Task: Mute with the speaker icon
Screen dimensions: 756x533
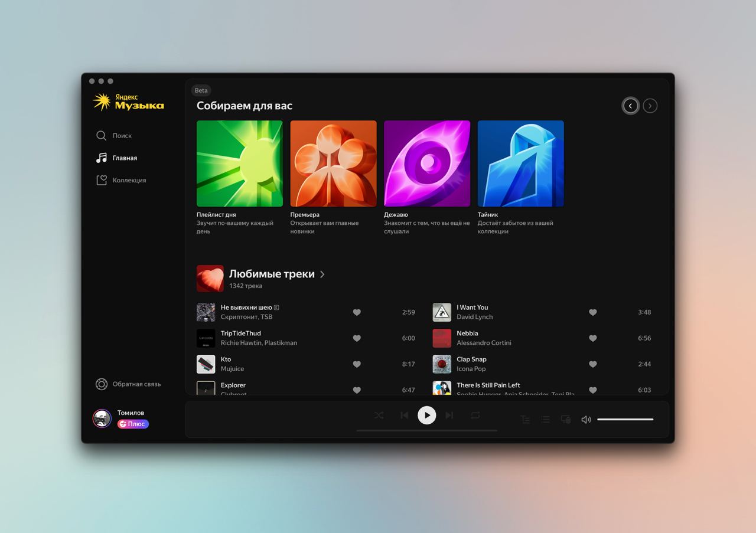Action: 586,420
